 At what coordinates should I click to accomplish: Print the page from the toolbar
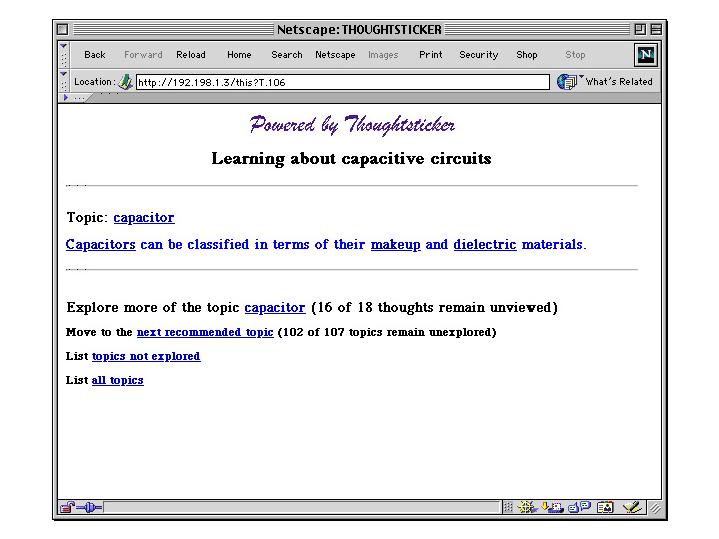[431, 55]
